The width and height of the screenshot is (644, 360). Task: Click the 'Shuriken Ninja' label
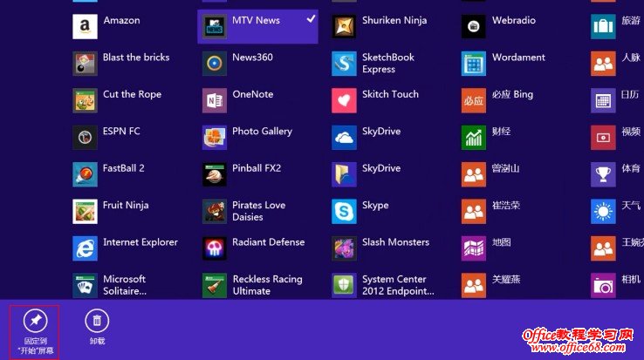click(394, 21)
